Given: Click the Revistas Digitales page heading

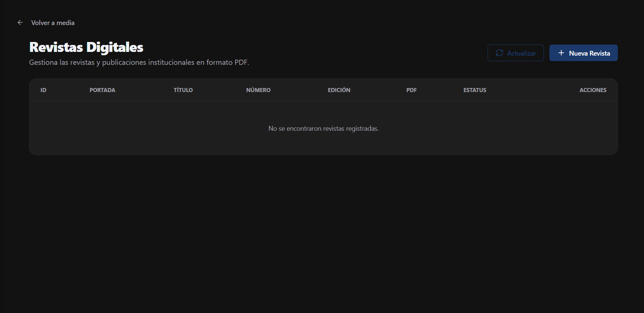Looking at the screenshot, I should (86, 47).
